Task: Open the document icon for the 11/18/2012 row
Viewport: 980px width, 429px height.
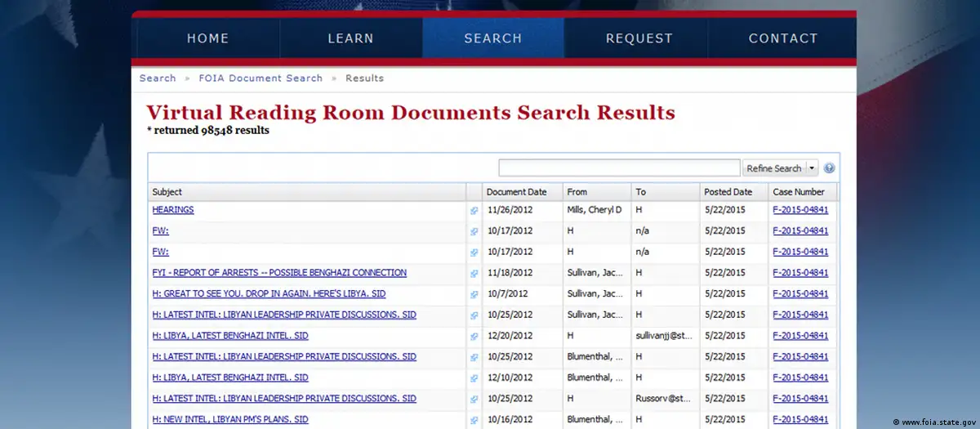Action: (474, 274)
